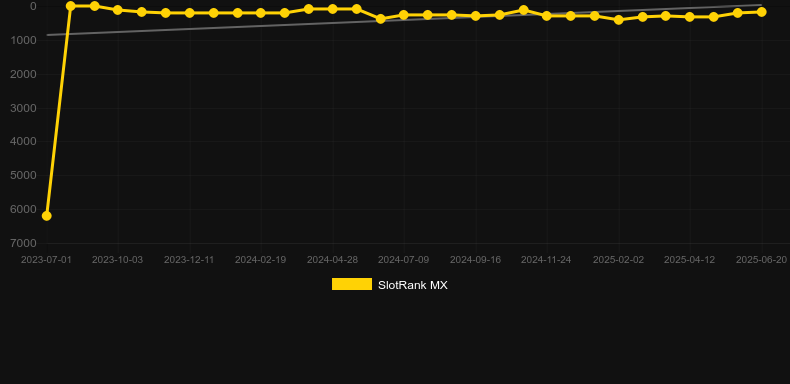Viewport: 790px width, 384px height.
Task: Click the data point above 2024-02-19
Action: 261,13
